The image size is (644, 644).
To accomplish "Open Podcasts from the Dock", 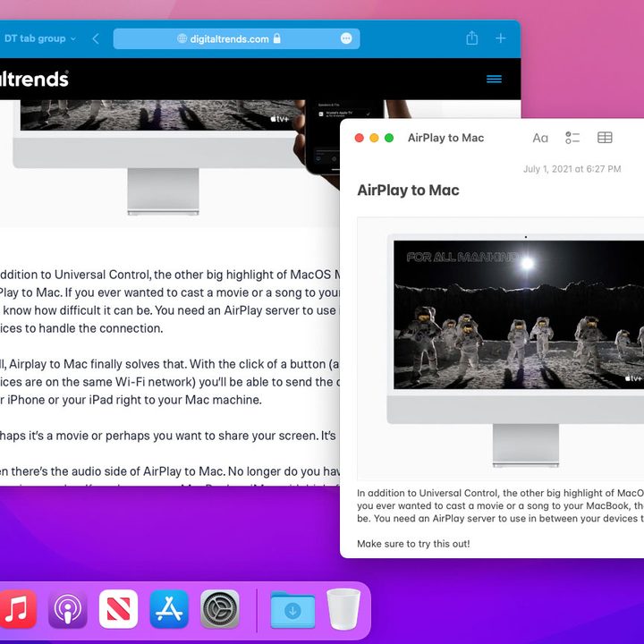I will (x=68, y=609).
